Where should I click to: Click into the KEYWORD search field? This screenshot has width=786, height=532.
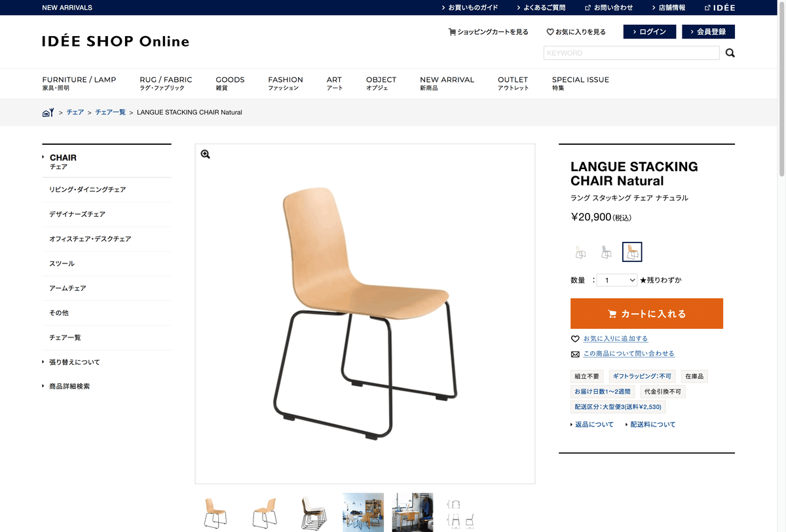tap(631, 53)
